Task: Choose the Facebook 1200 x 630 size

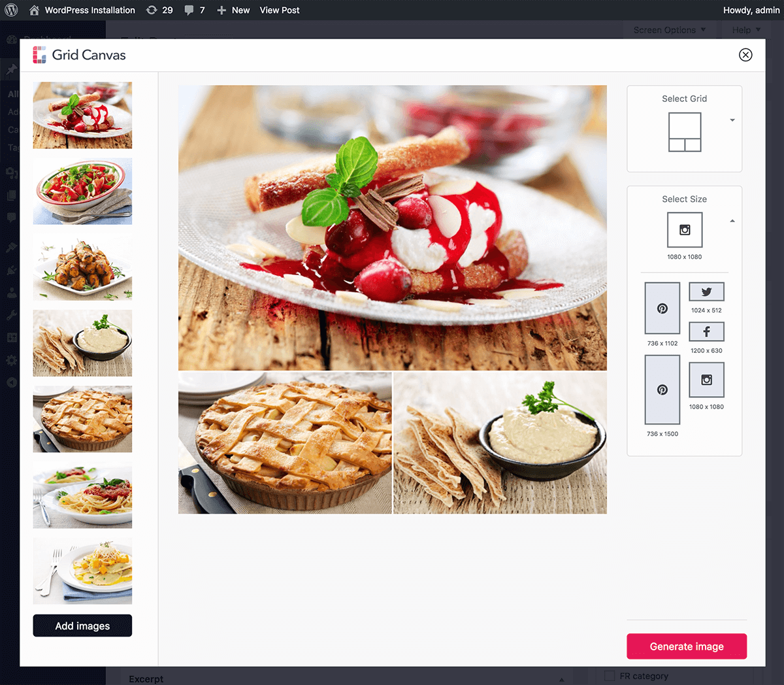Action: pyautogui.click(x=707, y=331)
